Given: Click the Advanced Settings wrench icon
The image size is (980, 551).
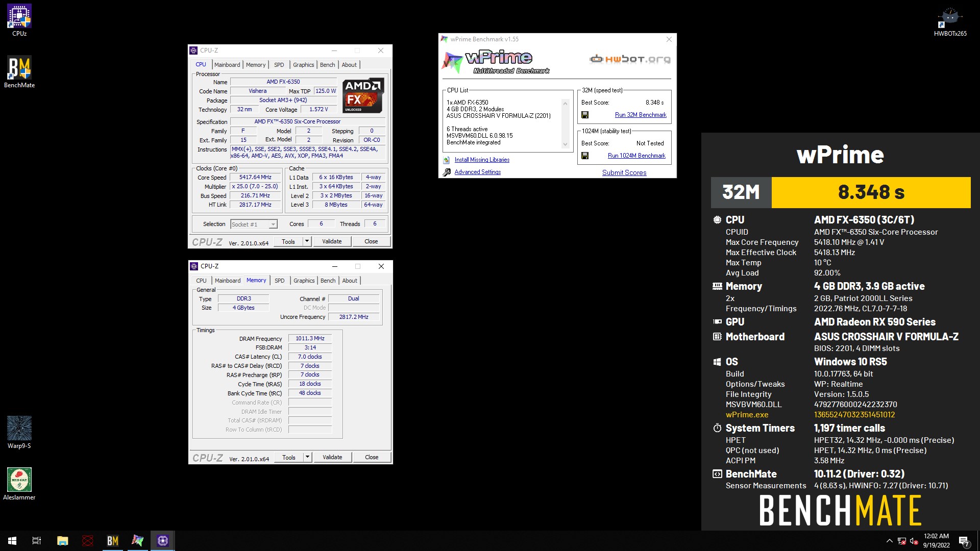Looking at the screenshot, I should [447, 172].
